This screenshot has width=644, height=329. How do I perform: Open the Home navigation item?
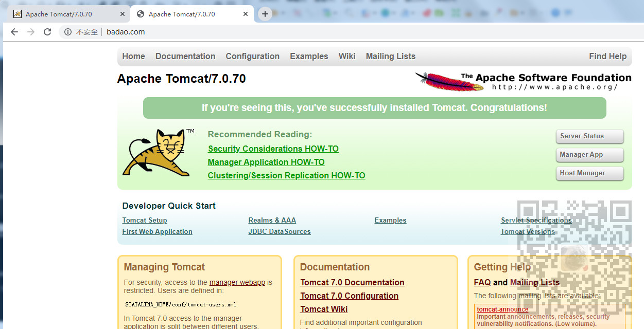tap(133, 57)
